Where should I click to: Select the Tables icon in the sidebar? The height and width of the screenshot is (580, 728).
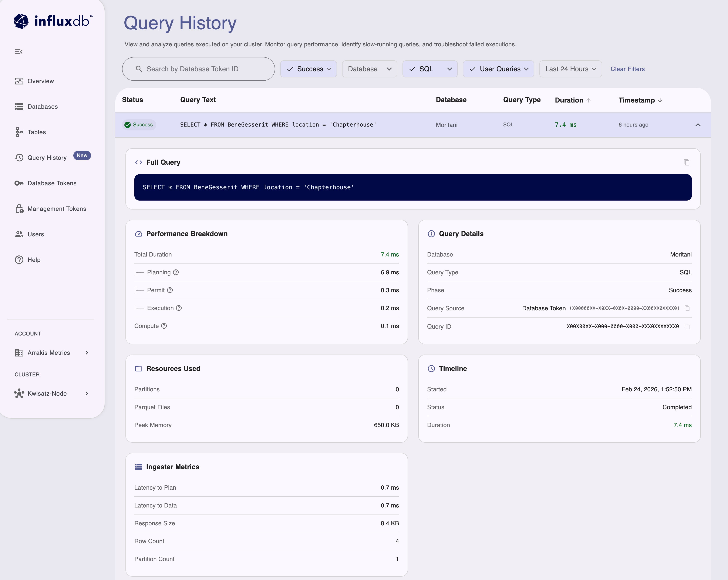[x=19, y=132]
